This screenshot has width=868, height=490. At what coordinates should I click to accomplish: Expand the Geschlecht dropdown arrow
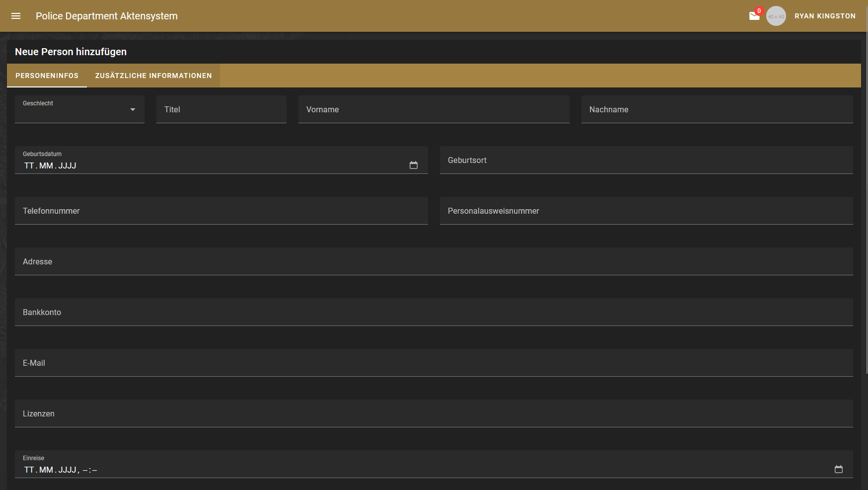(133, 109)
